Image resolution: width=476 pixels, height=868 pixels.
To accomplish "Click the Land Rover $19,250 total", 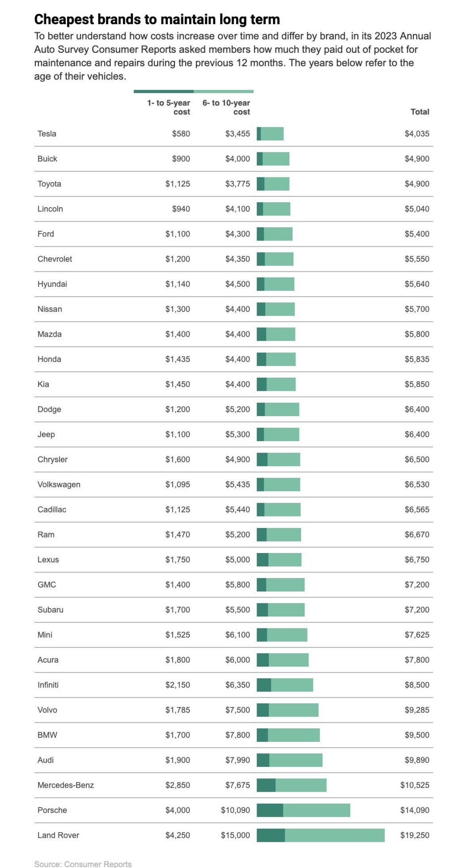I will click(415, 835).
